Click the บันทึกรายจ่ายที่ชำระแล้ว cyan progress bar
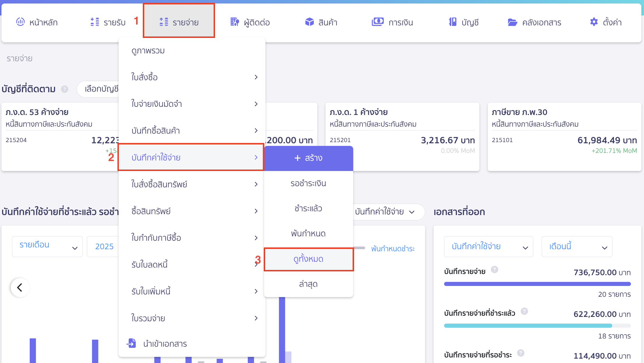Image resolution: width=644 pixels, height=363 pixels. [x=528, y=326]
